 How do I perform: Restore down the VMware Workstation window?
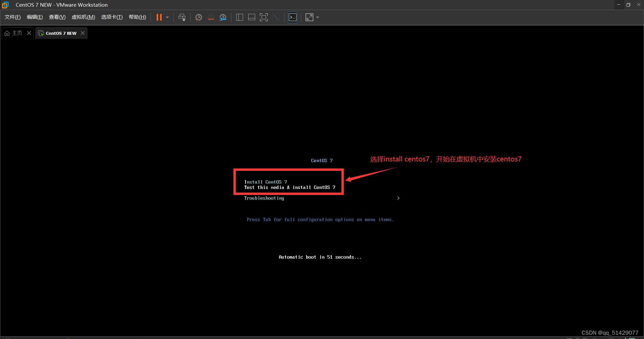coord(629,5)
